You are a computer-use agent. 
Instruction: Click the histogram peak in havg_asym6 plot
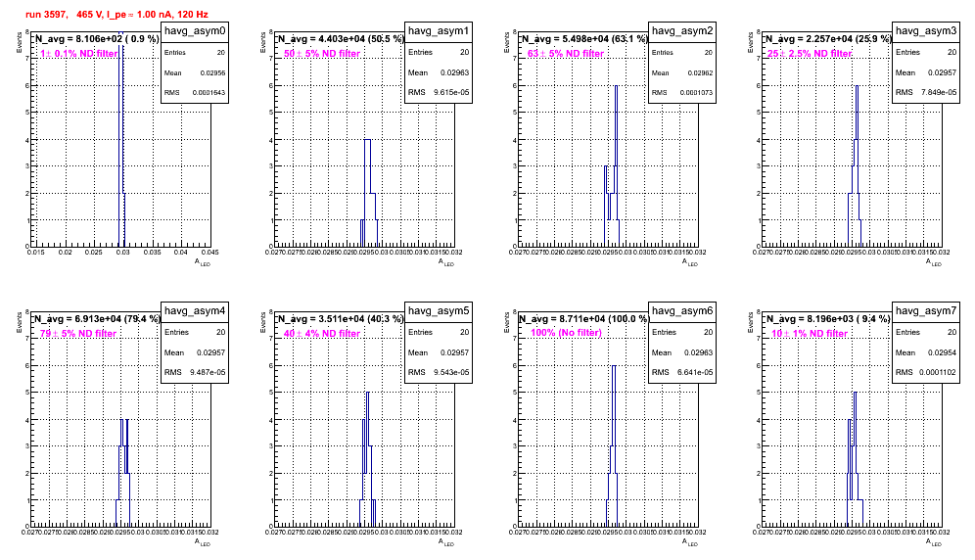coord(614,366)
